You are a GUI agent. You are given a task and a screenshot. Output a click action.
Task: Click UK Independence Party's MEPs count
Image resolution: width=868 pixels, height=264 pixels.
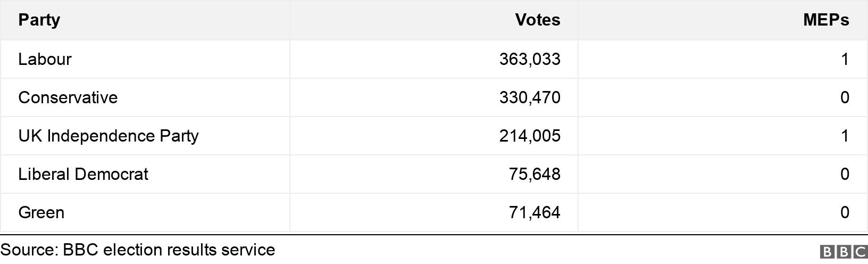click(845, 136)
